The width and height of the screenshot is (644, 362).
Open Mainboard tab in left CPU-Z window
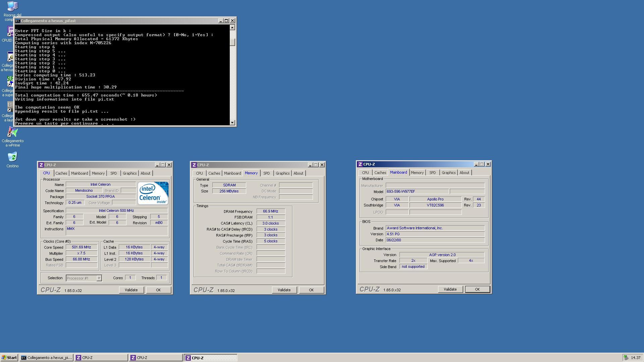79,173
